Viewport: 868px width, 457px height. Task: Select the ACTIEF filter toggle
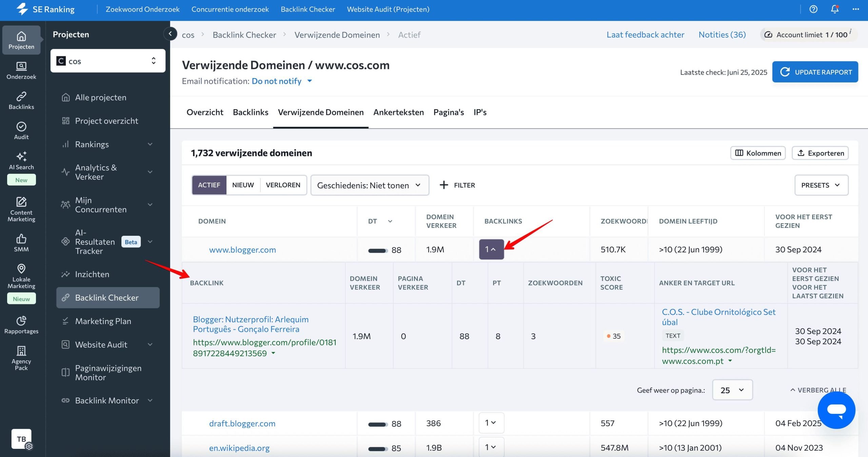209,185
